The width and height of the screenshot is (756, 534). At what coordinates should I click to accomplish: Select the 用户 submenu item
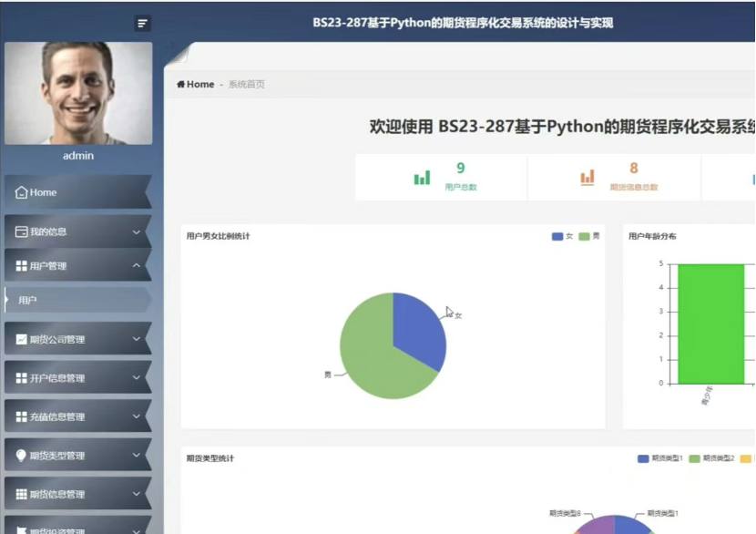(78, 300)
